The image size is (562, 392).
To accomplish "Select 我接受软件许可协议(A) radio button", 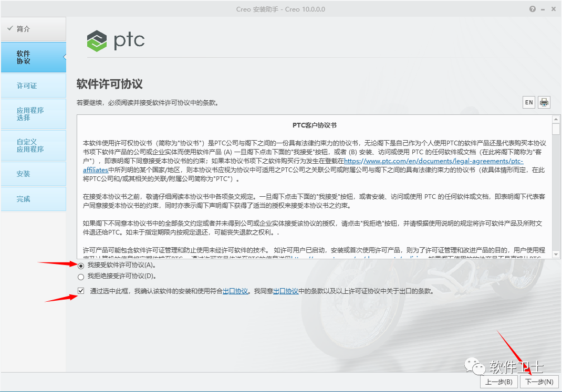I will [81, 266].
